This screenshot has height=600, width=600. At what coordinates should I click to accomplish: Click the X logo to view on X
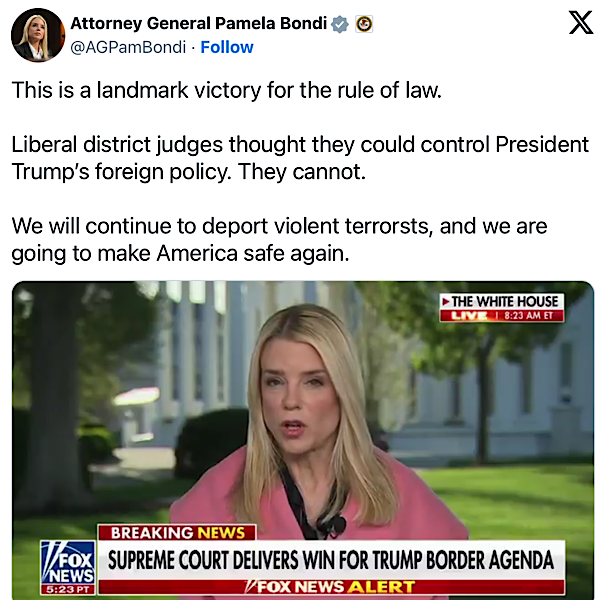tap(581, 23)
